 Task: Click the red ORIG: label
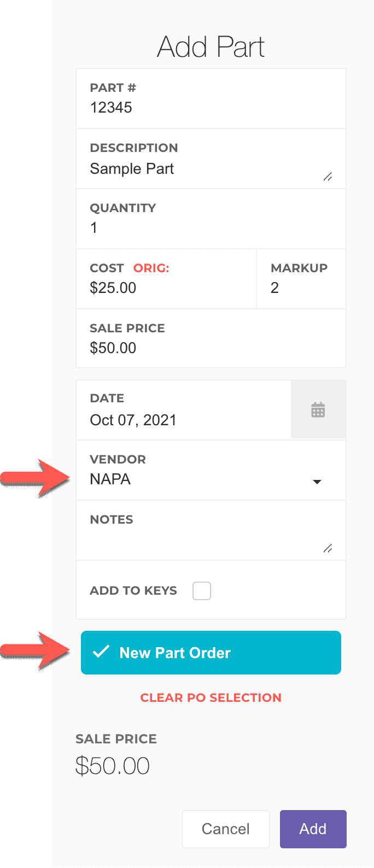(x=151, y=268)
